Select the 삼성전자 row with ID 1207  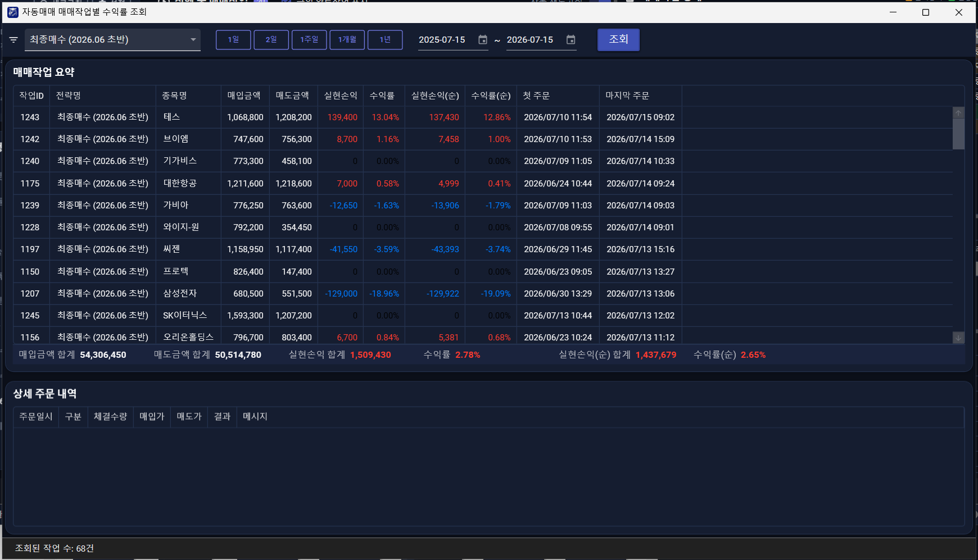tap(483, 293)
